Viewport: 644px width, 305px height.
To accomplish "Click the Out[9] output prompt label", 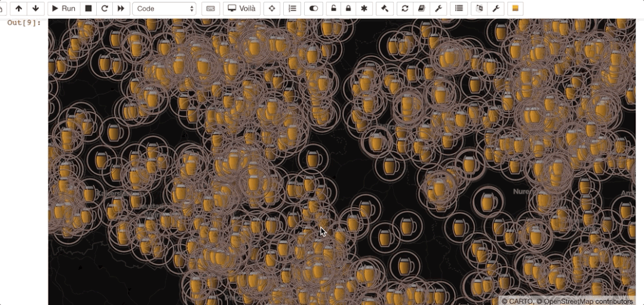I will (x=24, y=23).
